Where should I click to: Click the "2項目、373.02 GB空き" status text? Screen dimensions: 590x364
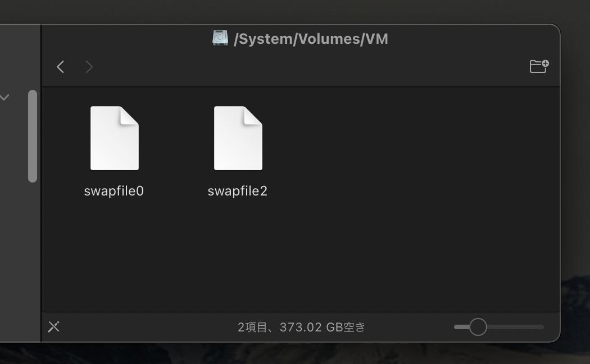point(301,327)
